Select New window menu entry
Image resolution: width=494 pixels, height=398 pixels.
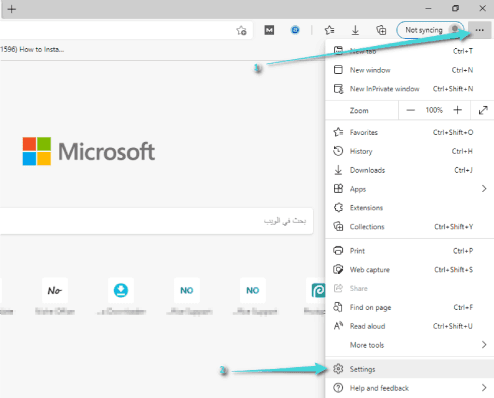click(410, 70)
